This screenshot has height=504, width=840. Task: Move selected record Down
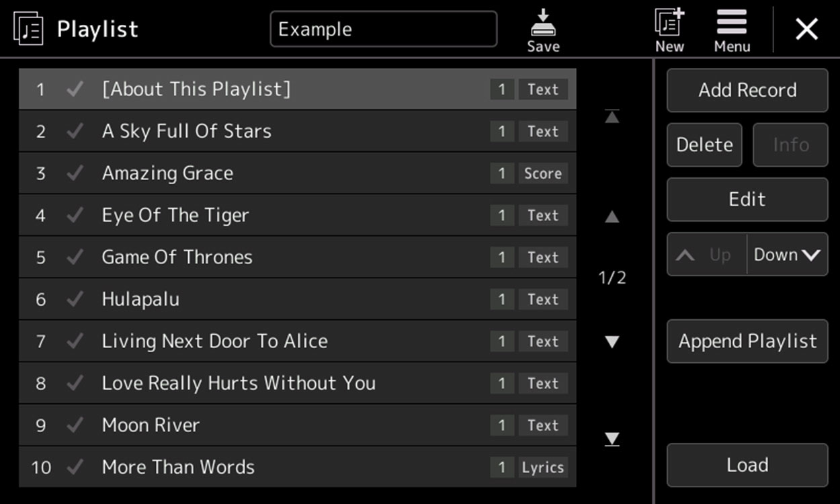pos(788,255)
